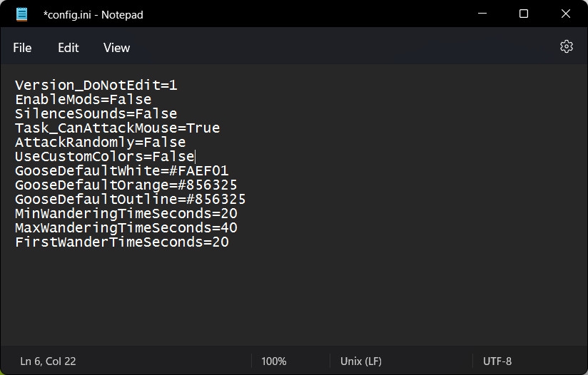The height and width of the screenshot is (375, 588).
Task: Open the Edit menu
Action: [68, 48]
